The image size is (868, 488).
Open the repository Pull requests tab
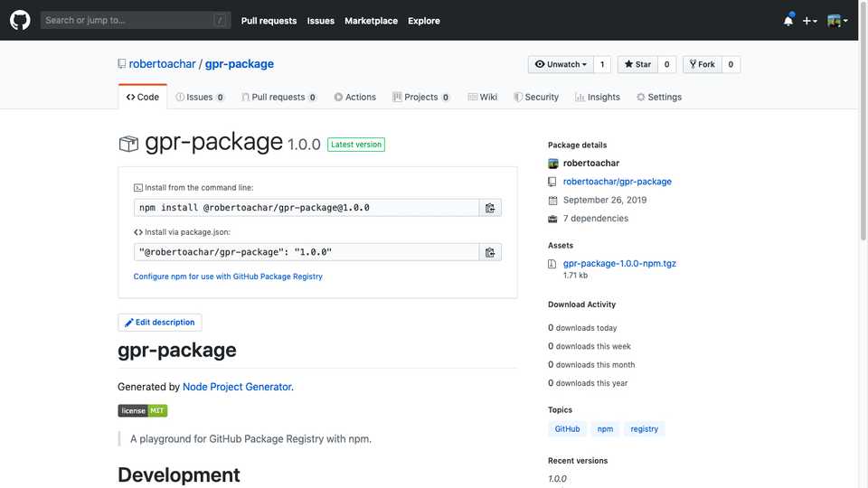pyautogui.click(x=279, y=97)
